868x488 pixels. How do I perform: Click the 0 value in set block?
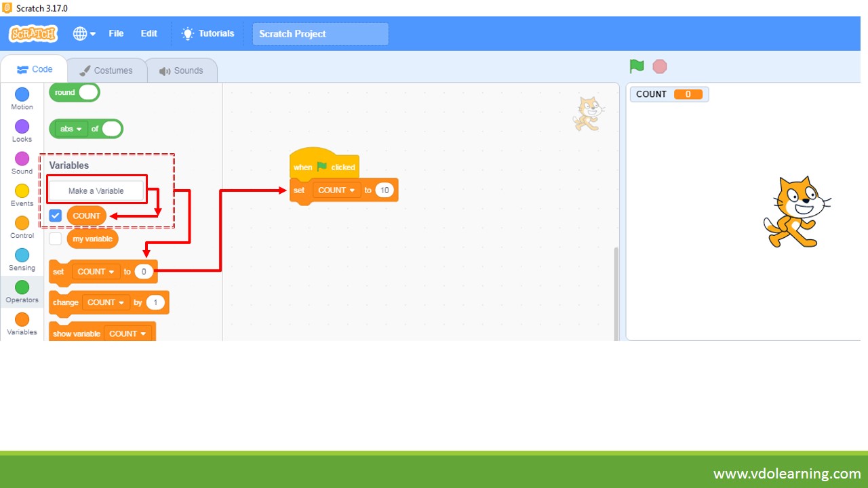coord(144,272)
